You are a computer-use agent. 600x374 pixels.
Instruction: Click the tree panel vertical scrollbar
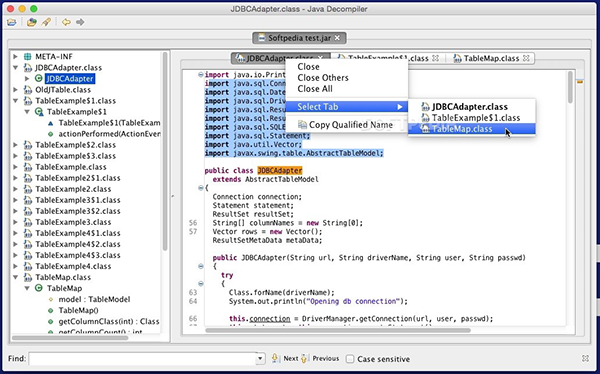click(165, 151)
